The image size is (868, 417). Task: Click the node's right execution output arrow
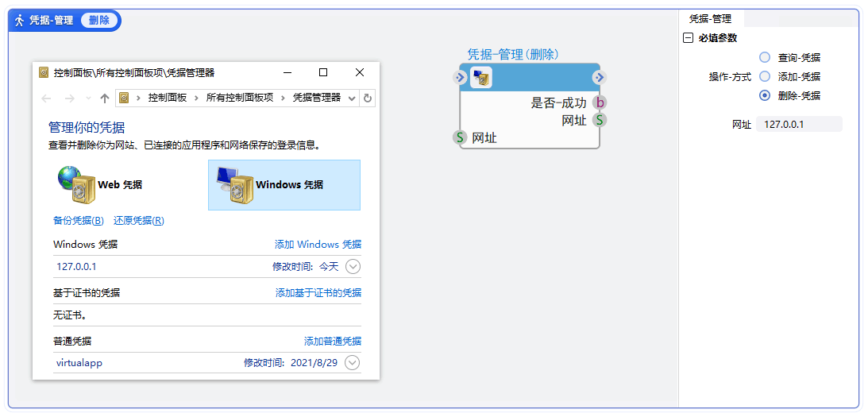tap(599, 77)
